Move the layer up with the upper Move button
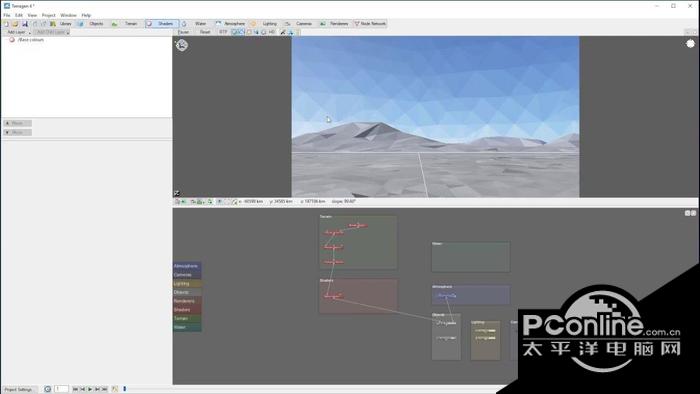Image resolution: width=700 pixels, height=394 pixels. point(17,123)
